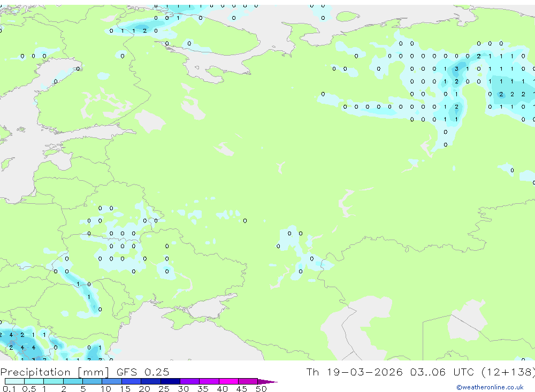Click the '35' legend scale label
The image size is (535, 392).
click(203, 389)
